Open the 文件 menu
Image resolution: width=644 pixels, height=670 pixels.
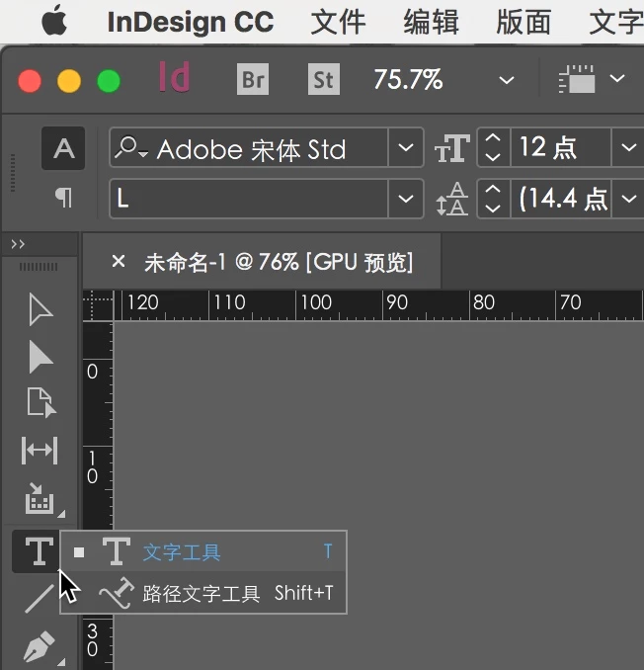(x=338, y=22)
